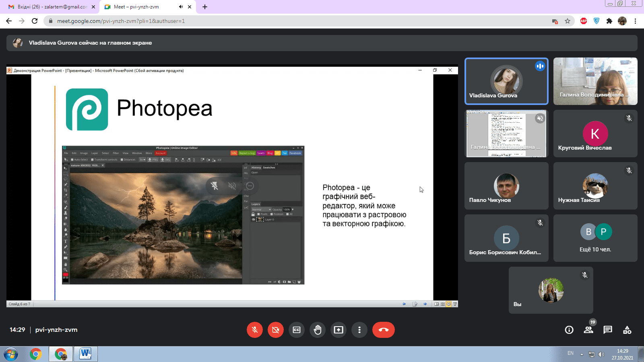
Task: Open activities panel icon
Action: point(627,330)
